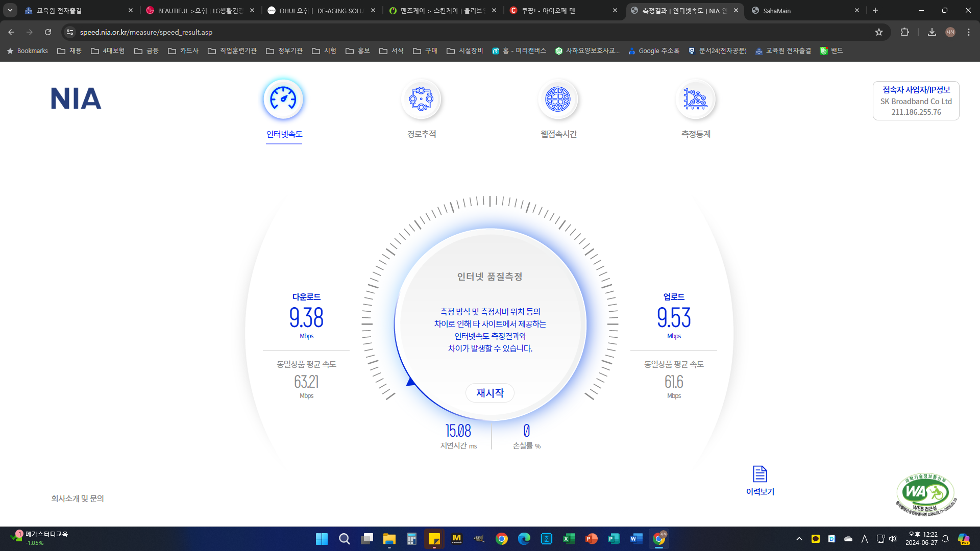Open Microsoft Edge from the taskbar
The width and height of the screenshot is (980, 551).
point(524,539)
